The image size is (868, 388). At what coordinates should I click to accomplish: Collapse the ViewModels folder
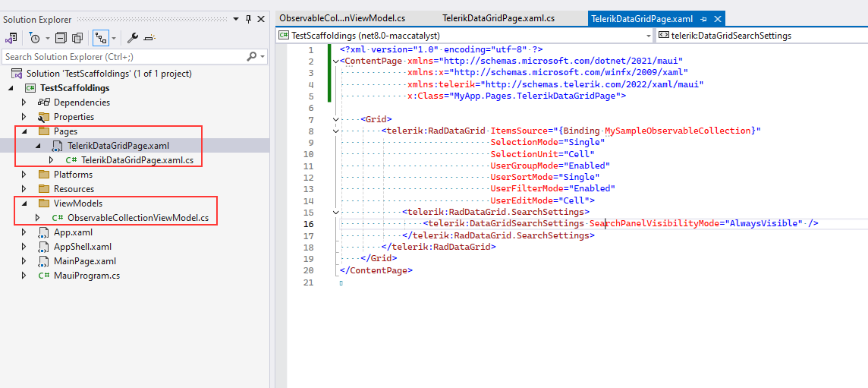[x=24, y=203]
